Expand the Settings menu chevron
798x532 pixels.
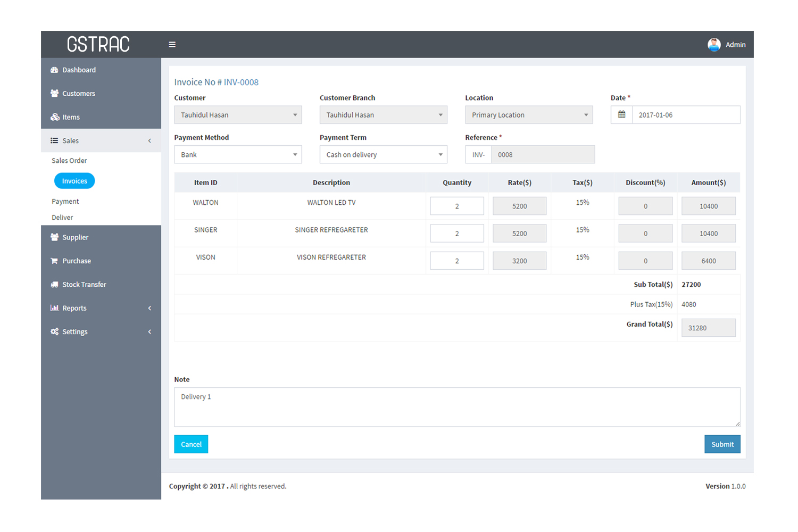(149, 331)
